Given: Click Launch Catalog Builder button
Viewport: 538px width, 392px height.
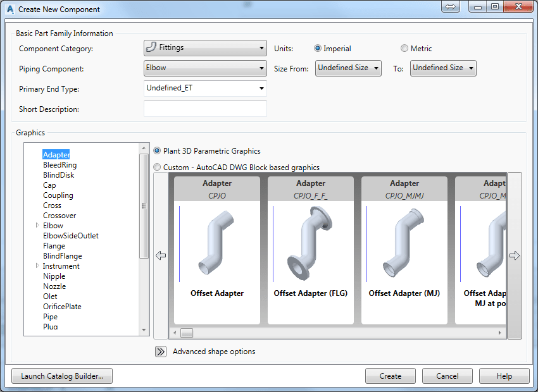Looking at the screenshot, I should pyautogui.click(x=62, y=376).
